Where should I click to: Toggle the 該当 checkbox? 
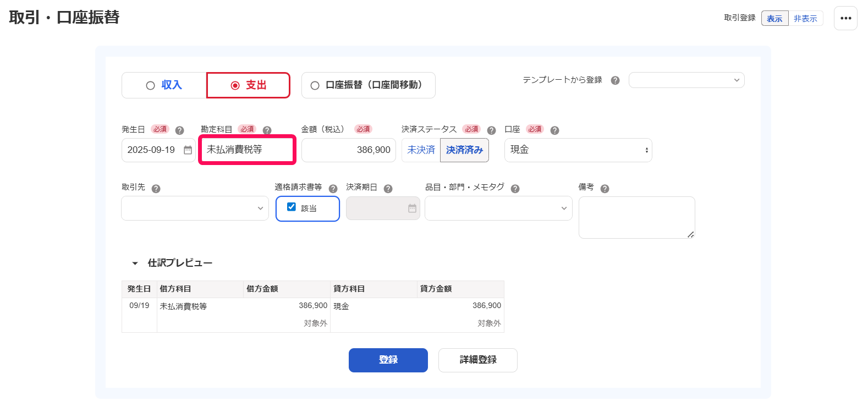pyautogui.click(x=292, y=207)
